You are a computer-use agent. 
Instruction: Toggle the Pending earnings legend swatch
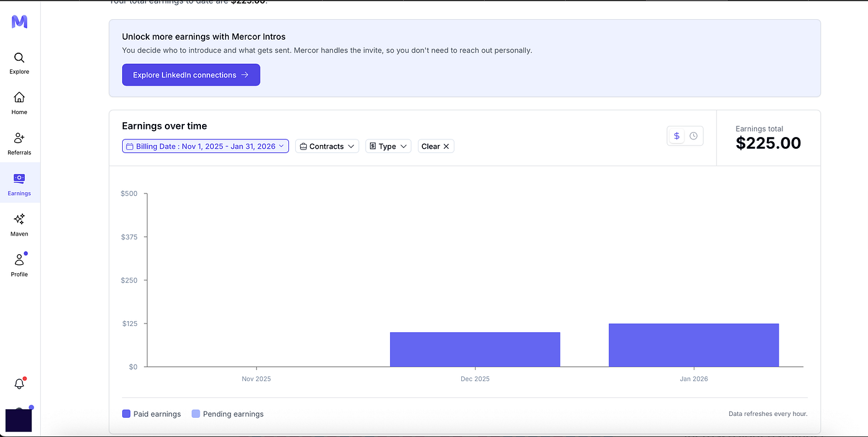coord(196,414)
